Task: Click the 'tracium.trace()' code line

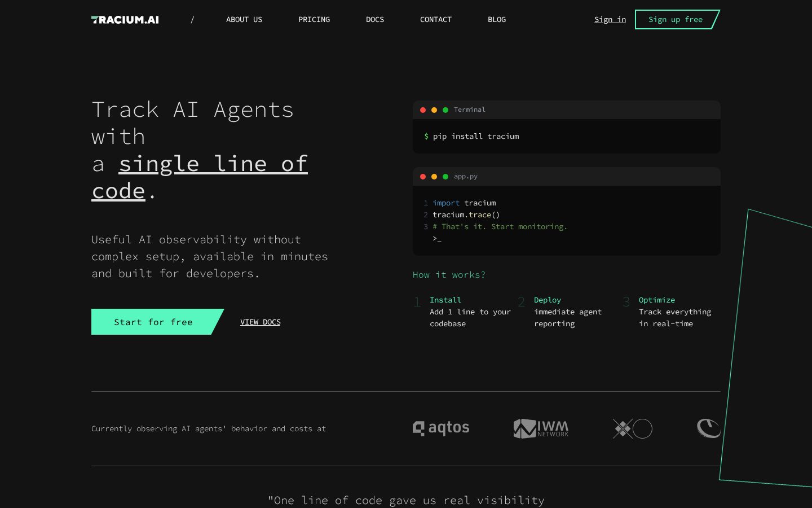Action: (x=466, y=214)
